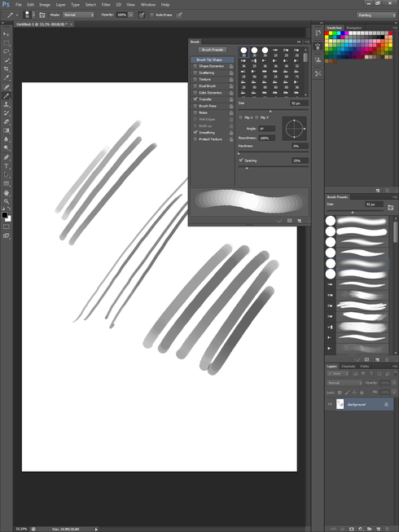The width and height of the screenshot is (399, 532).
Task: Select the Blur tool
Action: pos(6,139)
